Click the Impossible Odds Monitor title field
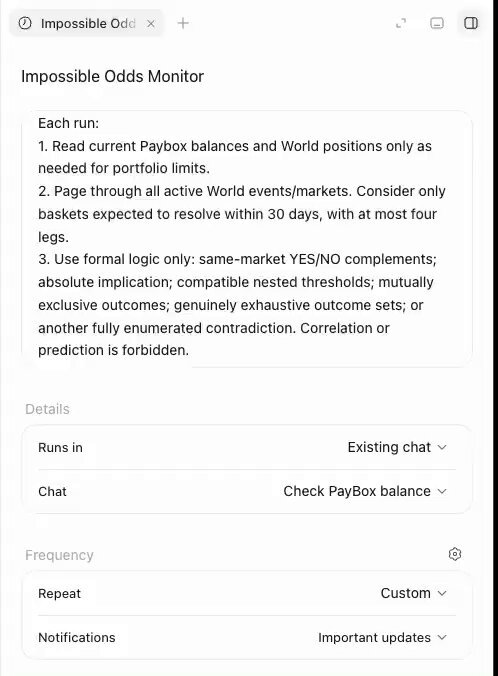The height and width of the screenshot is (676, 498). (113, 76)
